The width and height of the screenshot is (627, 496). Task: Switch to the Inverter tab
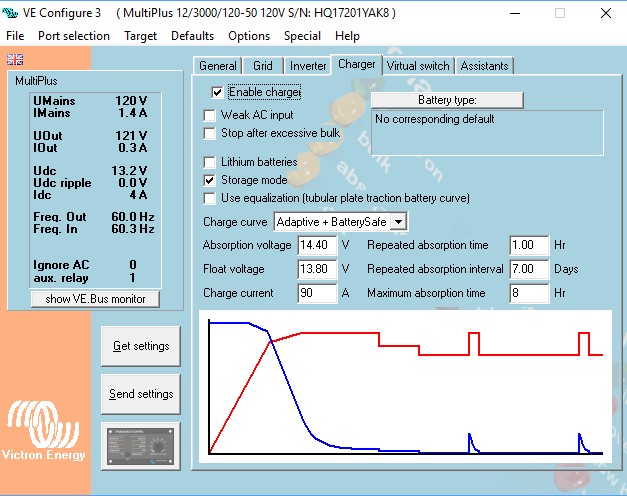pos(308,66)
